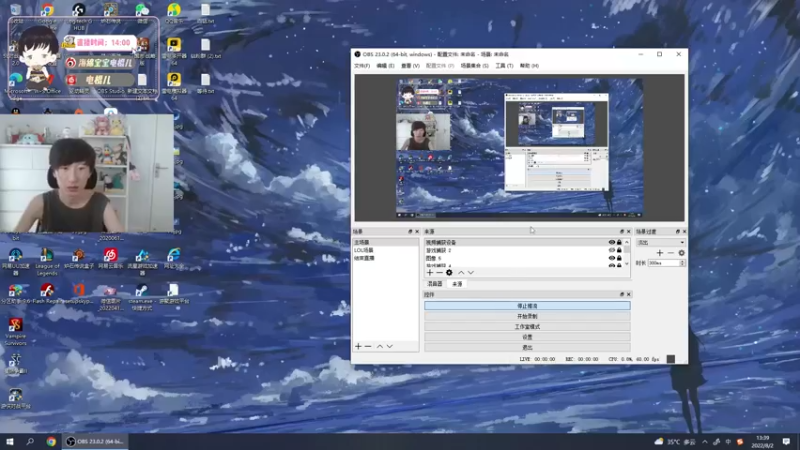The image size is (800, 450).
Task: Open the Help menu in OBS
Action: click(529, 66)
